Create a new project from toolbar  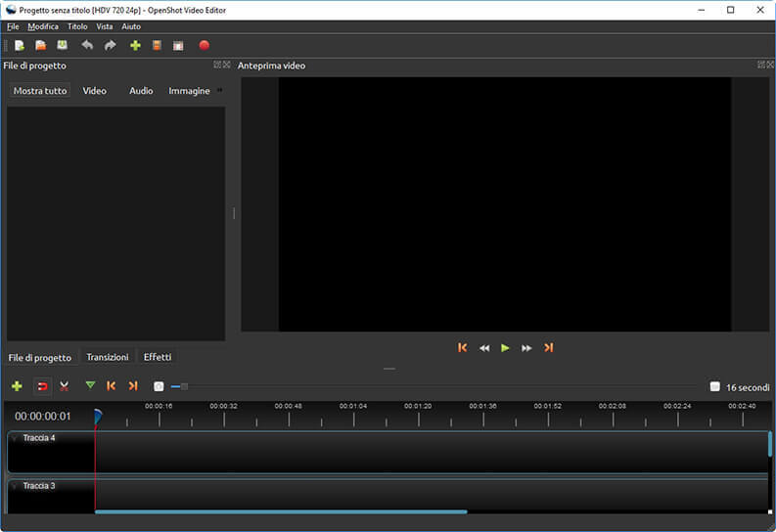point(20,46)
